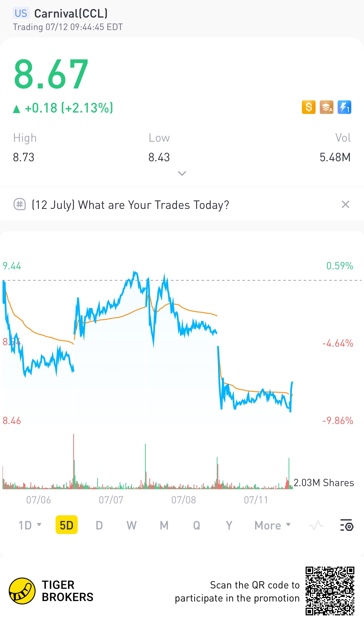The image size is (364, 625).
Task: Tap the promotion QR code
Action: pos(330,591)
